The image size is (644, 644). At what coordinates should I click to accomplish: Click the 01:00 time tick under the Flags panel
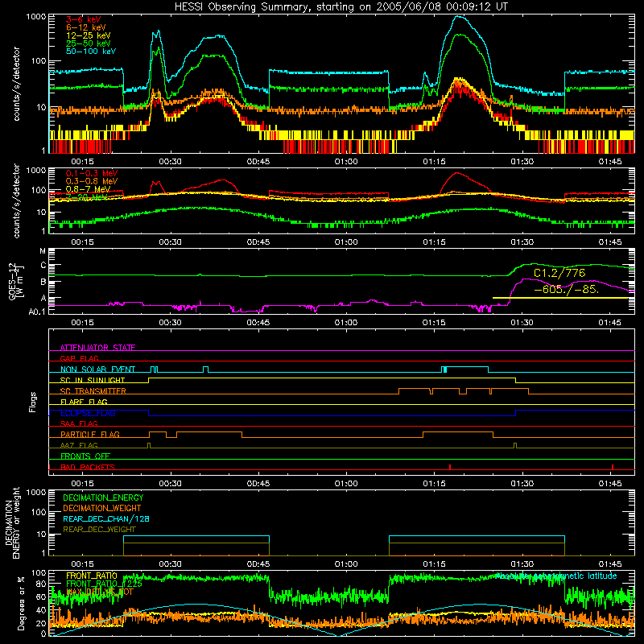point(346,483)
